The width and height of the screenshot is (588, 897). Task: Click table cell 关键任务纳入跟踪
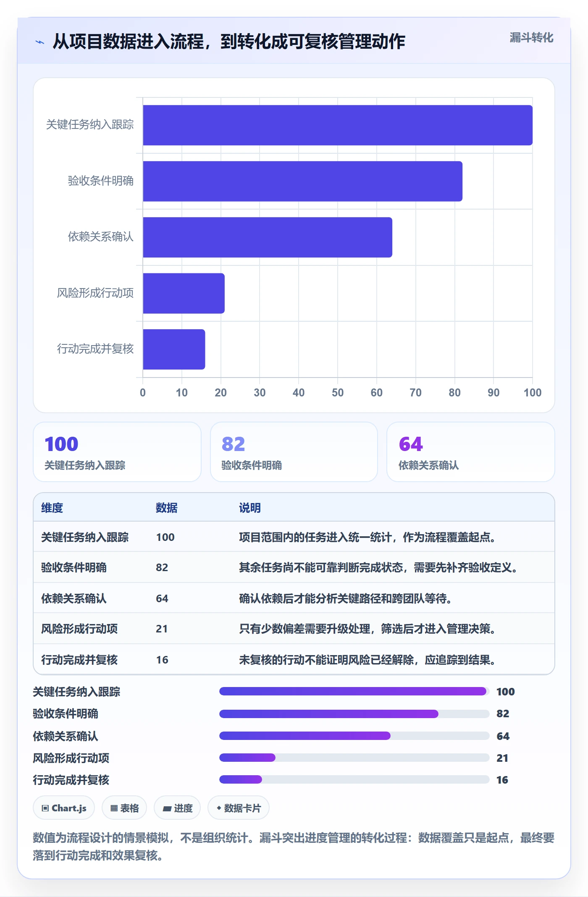[x=85, y=537]
